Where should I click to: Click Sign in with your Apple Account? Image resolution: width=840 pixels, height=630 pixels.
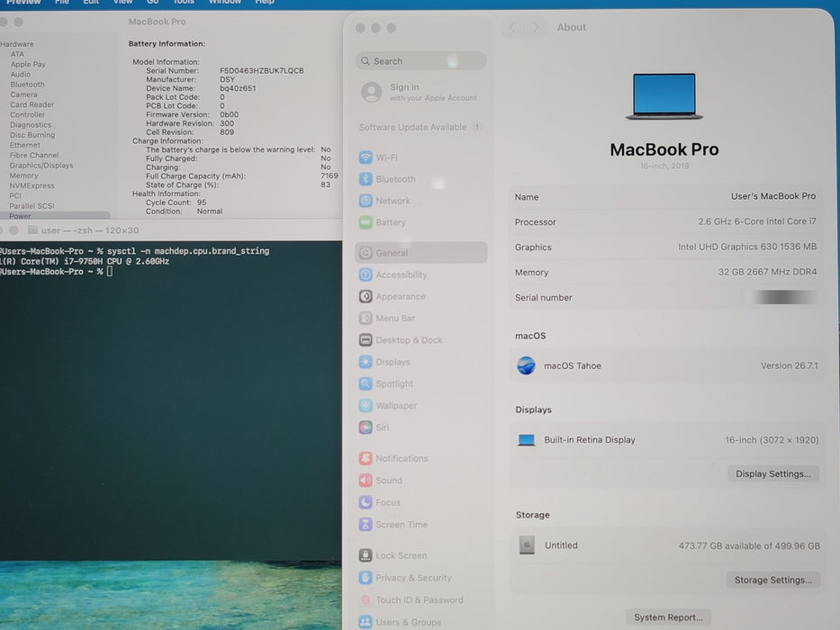(420, 92)
